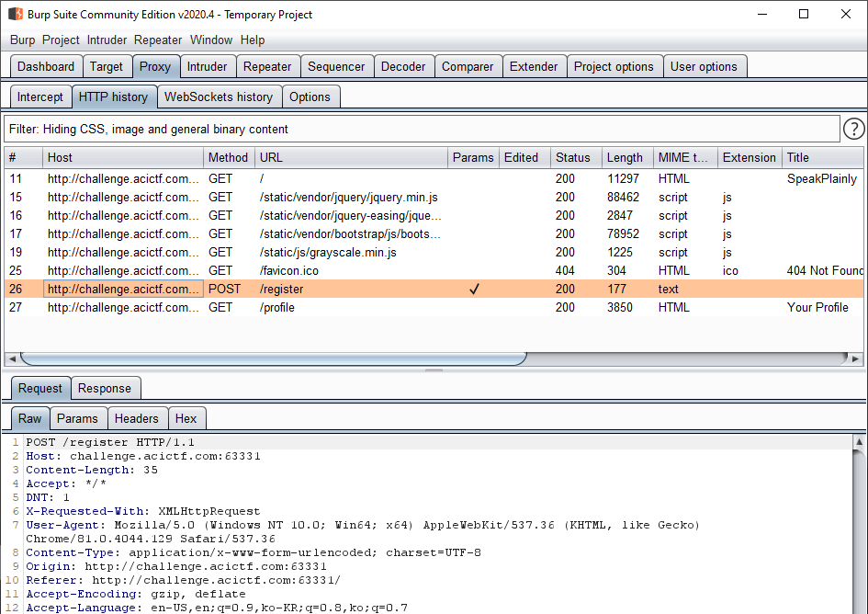Viewport: 868px width, 614px height.
Task: Open the Burp menu
Action: coord(21,40)
